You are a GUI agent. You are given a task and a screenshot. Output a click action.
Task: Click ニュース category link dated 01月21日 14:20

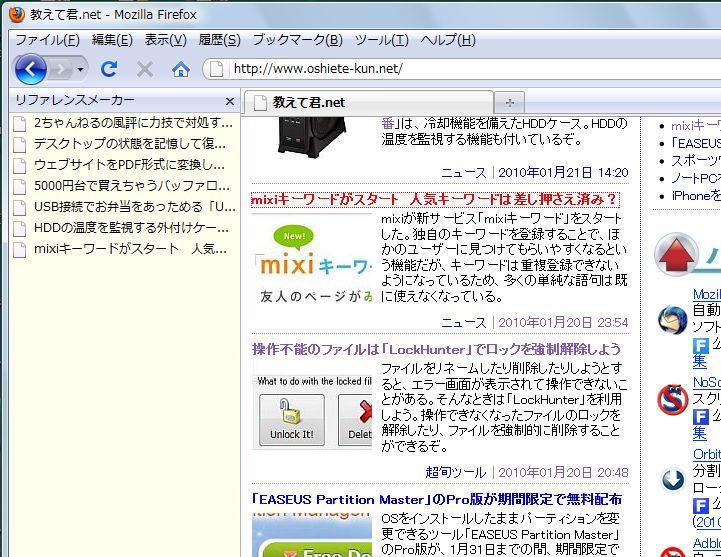click(464, 173)
